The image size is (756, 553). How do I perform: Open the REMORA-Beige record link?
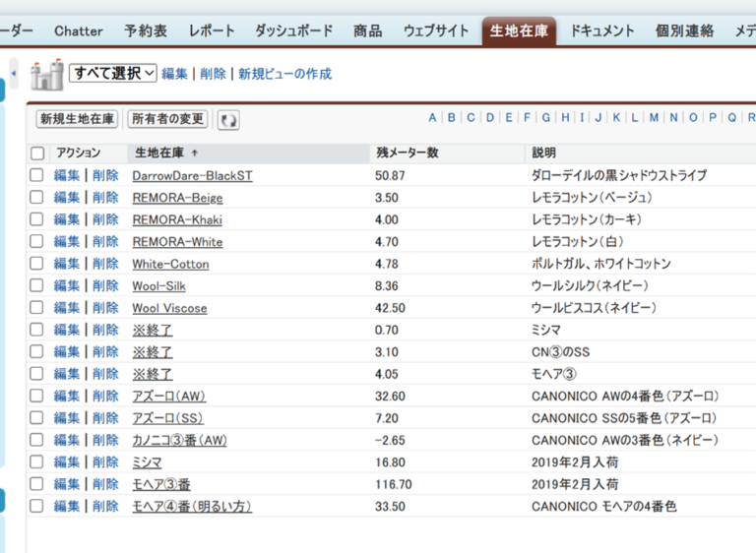coord(177,198)
